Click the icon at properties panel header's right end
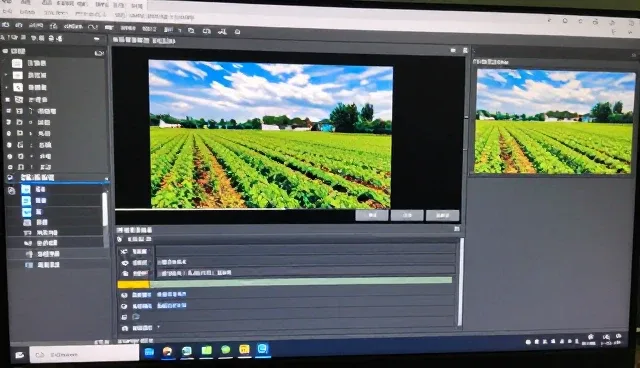Screen dimensions: 640x368 (457, 229)
